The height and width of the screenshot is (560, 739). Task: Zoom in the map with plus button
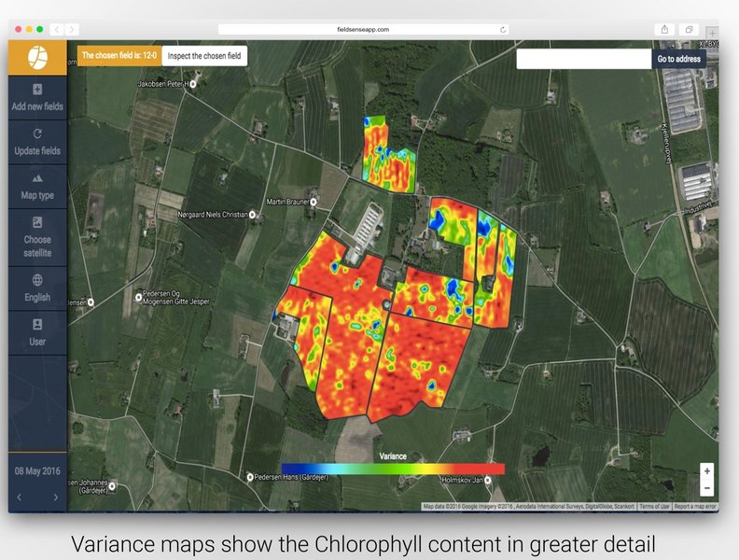pos(706,471)
